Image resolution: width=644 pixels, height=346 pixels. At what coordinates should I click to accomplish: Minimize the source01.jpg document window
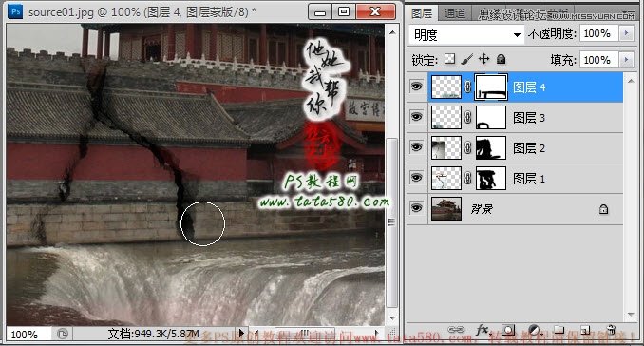pos(320,11)
